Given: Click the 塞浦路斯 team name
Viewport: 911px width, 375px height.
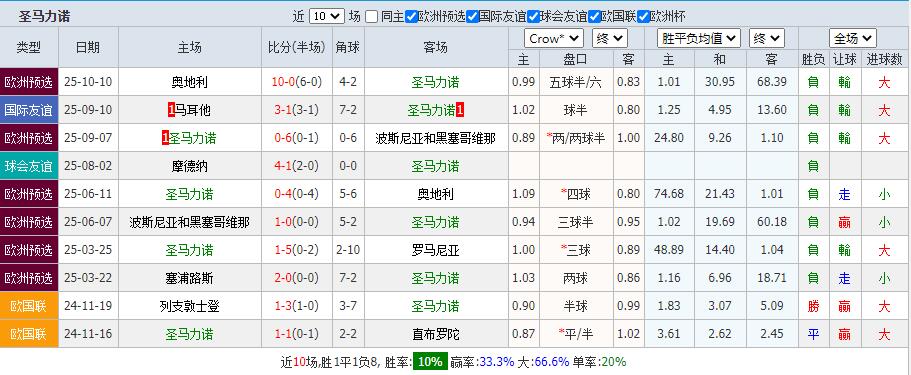Looking at the screenshot, I should (x=189, y=278).
